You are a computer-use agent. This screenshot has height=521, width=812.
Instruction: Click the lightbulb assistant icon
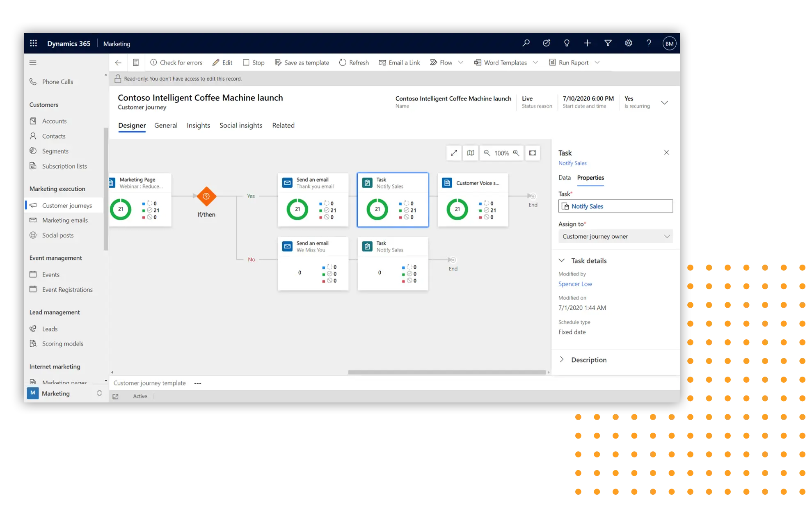(x=567, y=43)
